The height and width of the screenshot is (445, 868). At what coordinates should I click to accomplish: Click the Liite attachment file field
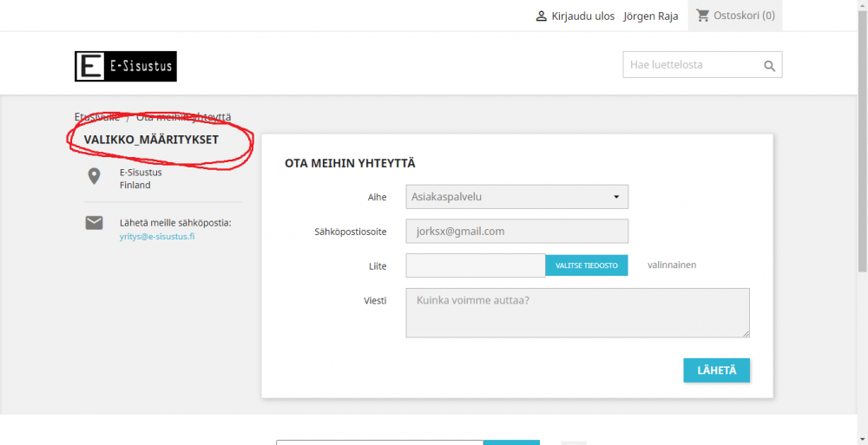476,265
